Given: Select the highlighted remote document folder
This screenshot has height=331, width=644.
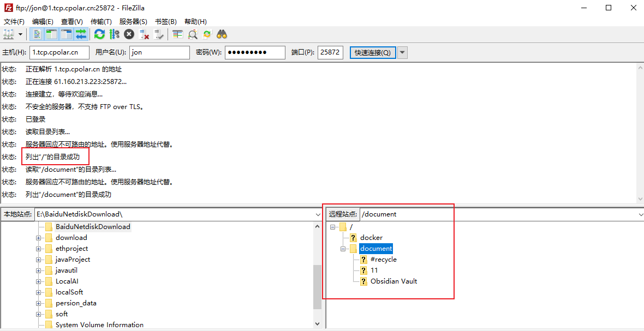Looking at the screenshot, I should (376, 249).
